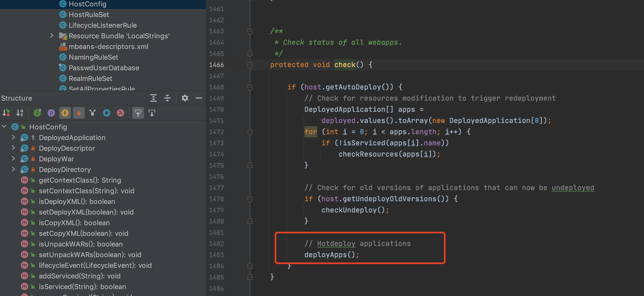The width and height of the screenshot is (644, 296).
Task: Open mbeans-descriptors.xml file
Action: 108,47
